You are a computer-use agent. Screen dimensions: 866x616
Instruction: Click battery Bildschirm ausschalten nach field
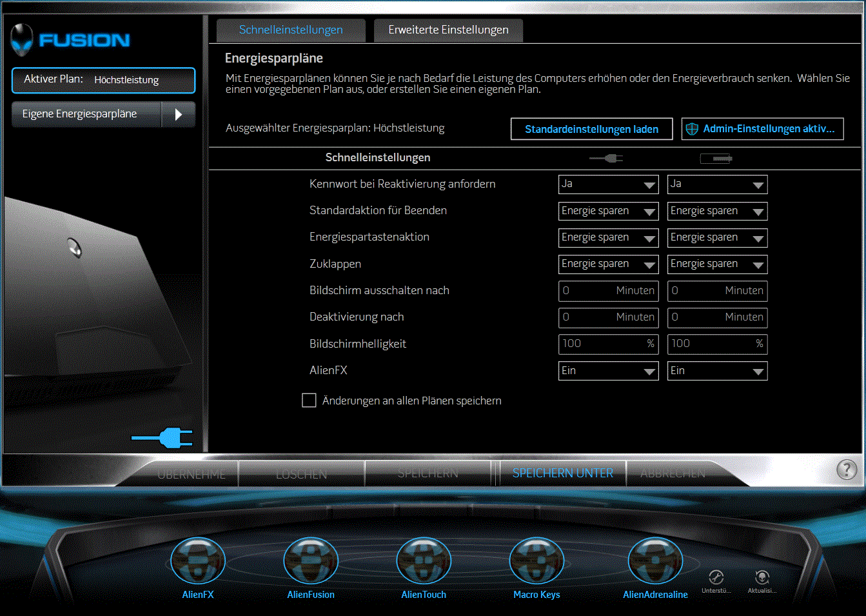point(718,291)
